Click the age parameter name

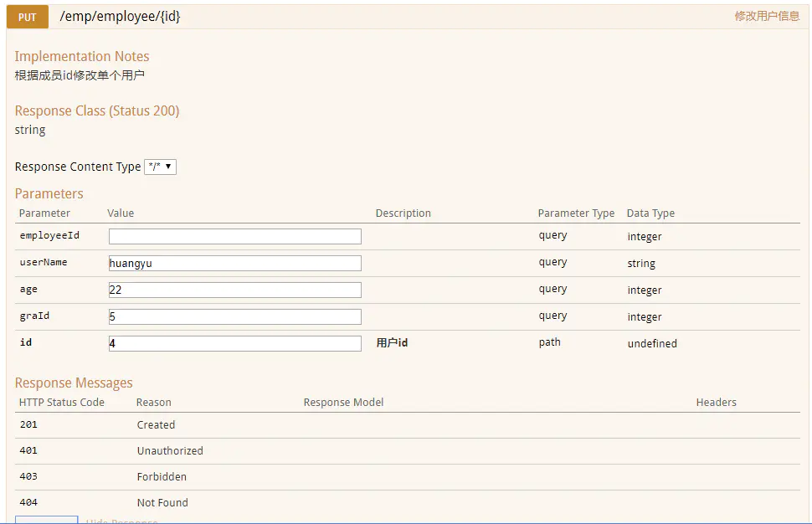point(28,290)
